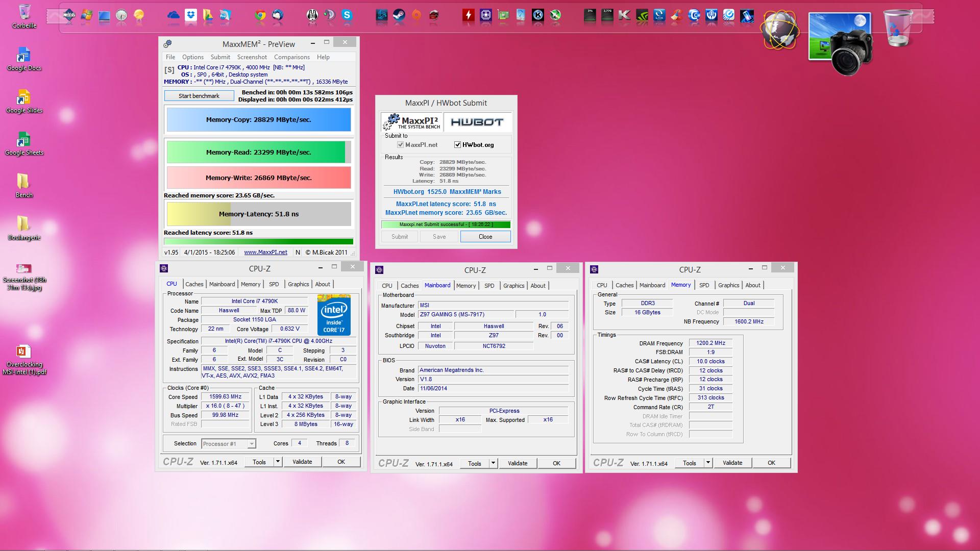Open MaxxMEM Screenshot menu
Screen dimensions: 980x551
coord(252,57)
